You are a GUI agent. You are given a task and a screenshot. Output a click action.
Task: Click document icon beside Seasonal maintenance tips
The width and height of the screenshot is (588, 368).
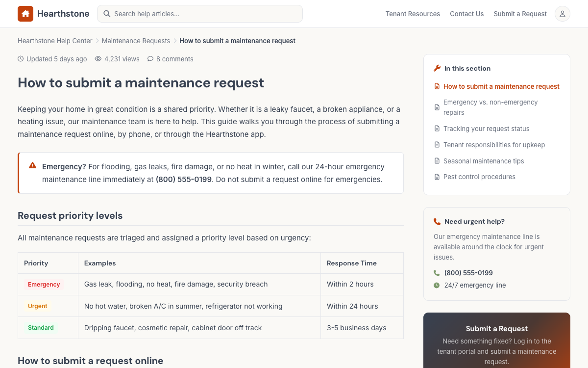[x=437, y=161]
